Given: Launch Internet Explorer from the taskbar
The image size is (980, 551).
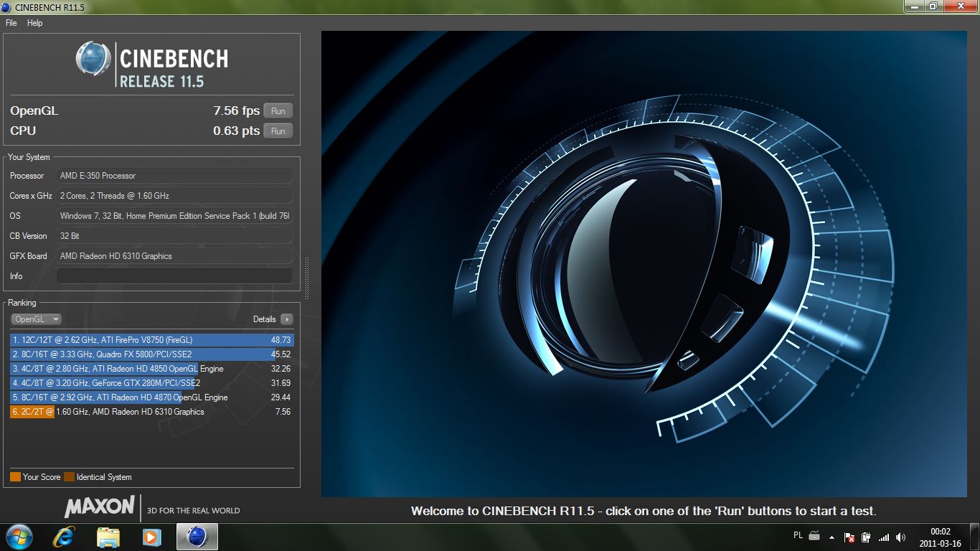Looking at the screenshot, I should (x=64, y=537).
